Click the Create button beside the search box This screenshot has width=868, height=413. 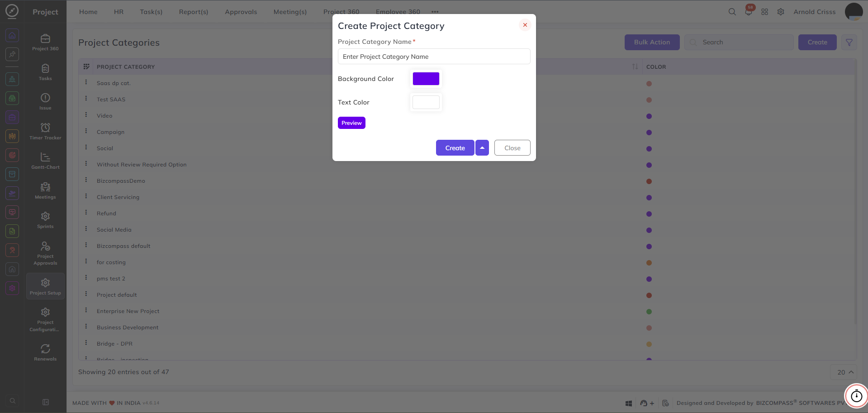(817, 42)
